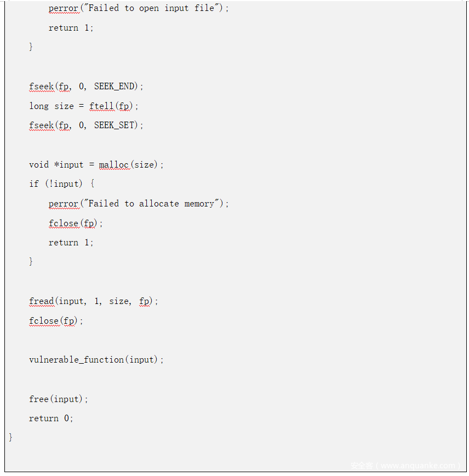Click the "if (!input)" condition
The height and width of the screenshot is (476, 469).
point(56,183)
